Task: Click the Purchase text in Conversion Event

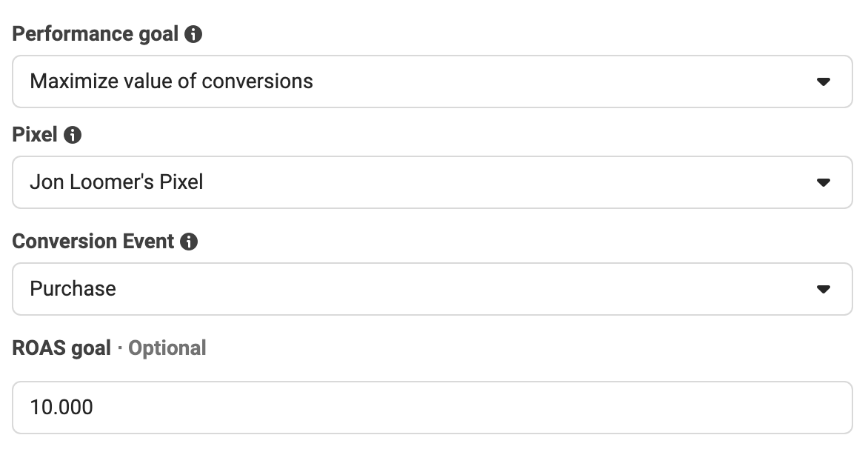Action: coord(73,289)
